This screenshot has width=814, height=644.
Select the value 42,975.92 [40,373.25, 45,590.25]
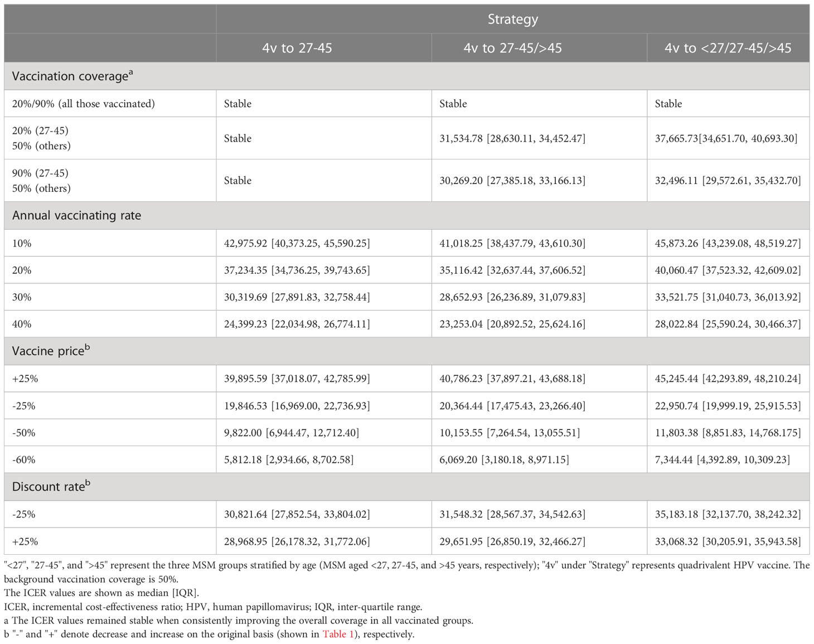297,243
